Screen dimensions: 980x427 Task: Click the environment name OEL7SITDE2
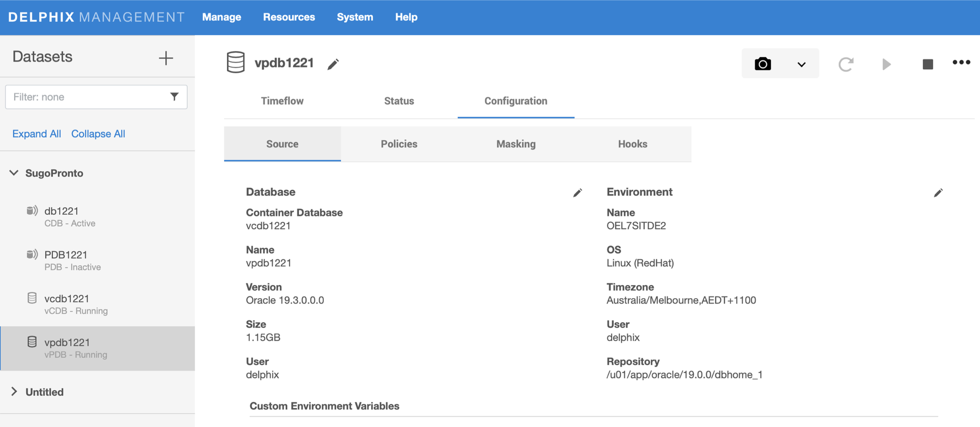coord(636,226)
